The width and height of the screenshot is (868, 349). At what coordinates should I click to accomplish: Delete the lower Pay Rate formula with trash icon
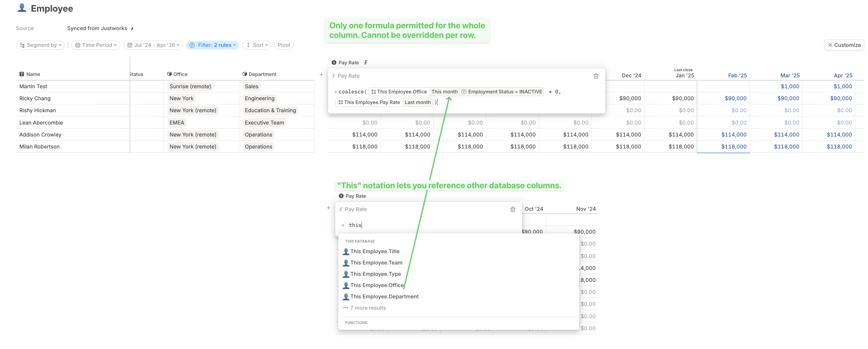click(513, 209)
